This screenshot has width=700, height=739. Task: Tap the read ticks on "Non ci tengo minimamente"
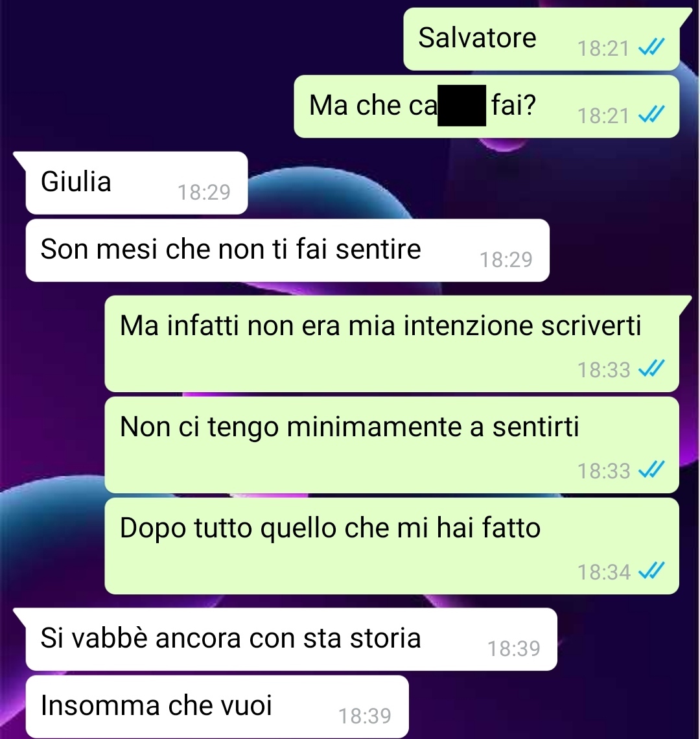[x=651, y=469]
